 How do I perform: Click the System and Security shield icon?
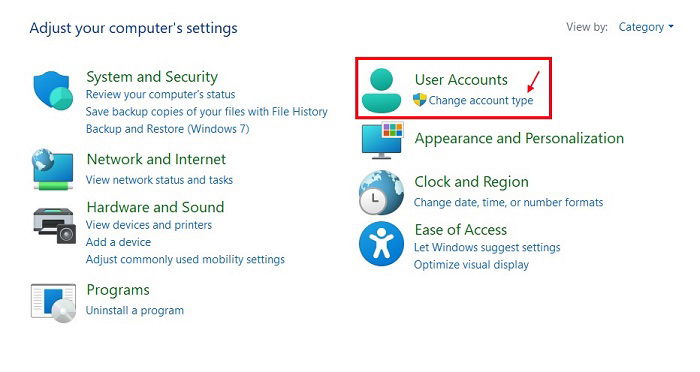(53, 91)
